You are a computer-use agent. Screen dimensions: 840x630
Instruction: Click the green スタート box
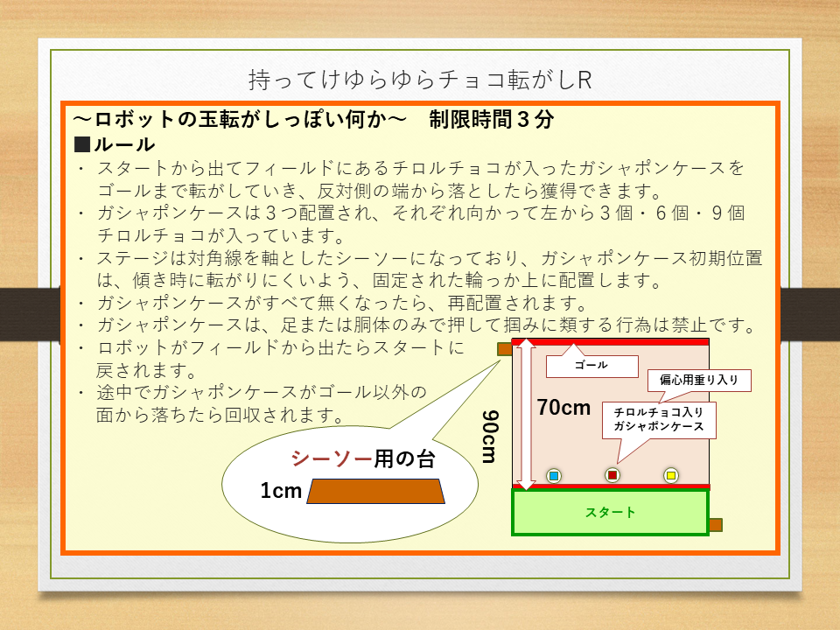coord(610,512)
